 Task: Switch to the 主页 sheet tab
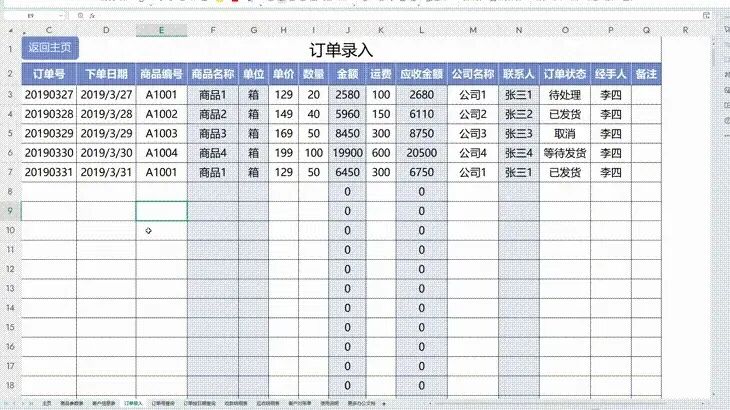(47, 402)
